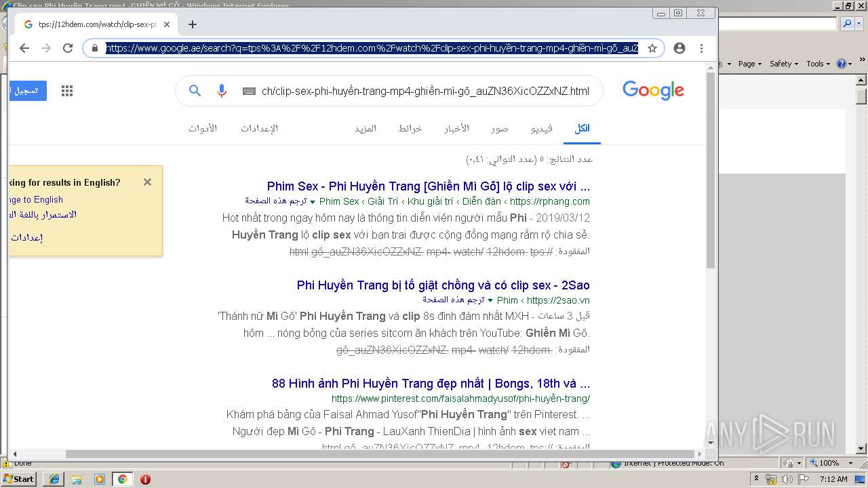Open the Windows Start menu

[x=19, y=479]
